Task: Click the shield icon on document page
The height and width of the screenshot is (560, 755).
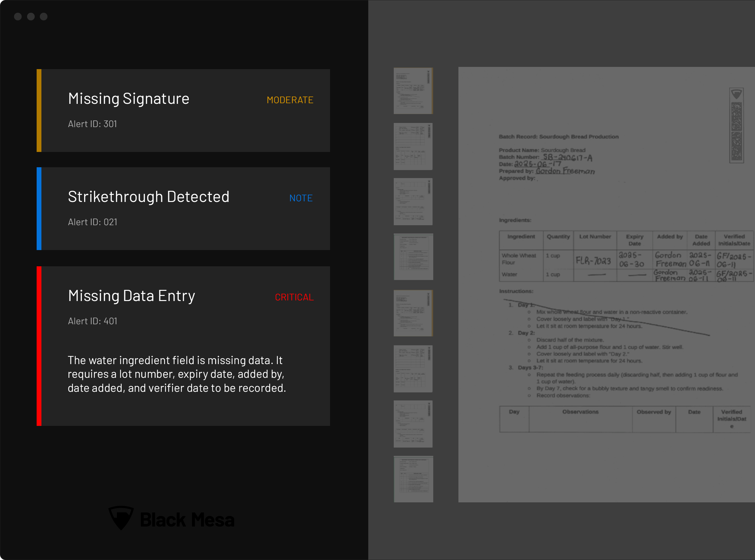Action: [x=736, y=94]
